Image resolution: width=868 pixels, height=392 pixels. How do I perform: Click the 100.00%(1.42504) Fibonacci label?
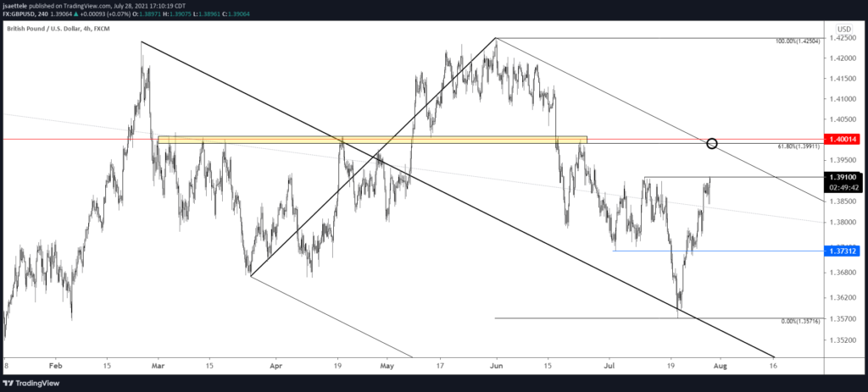[x=799, y=41]
